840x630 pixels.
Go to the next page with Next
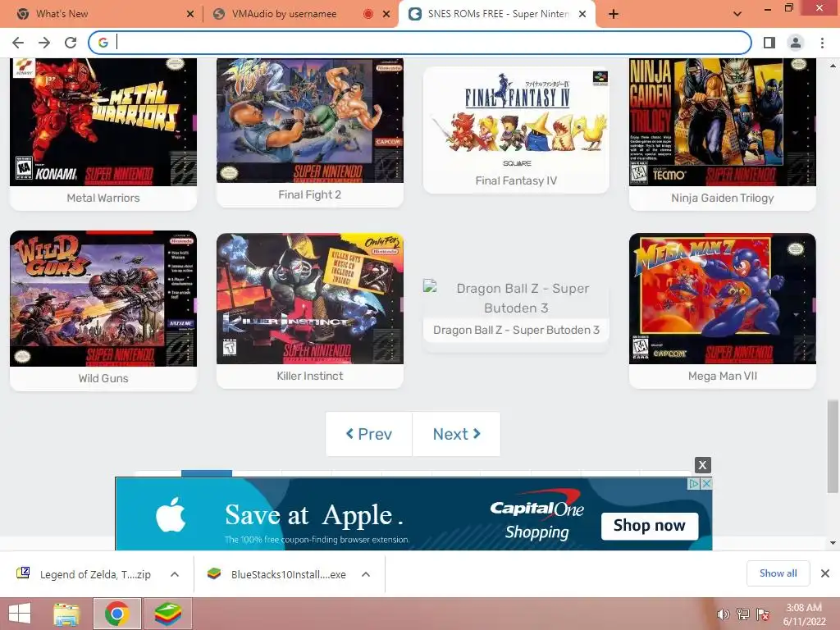[x=456, y=434]
